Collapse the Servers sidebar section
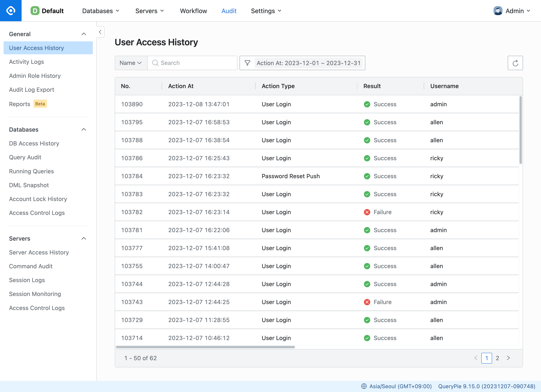 [84, 238]
